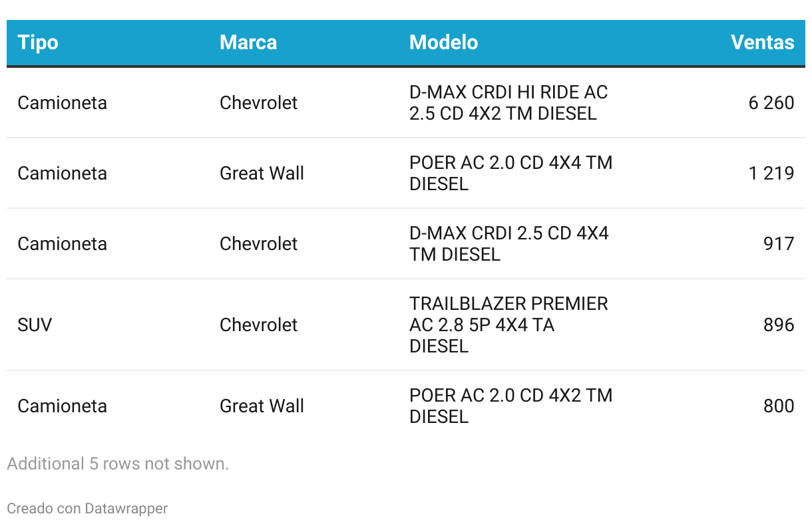Click Great Wall brand in second row

coord(262,173)
